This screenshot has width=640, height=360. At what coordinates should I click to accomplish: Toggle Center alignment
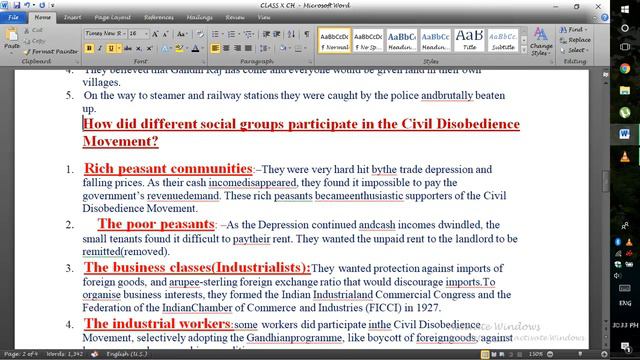tap(226, 48)
